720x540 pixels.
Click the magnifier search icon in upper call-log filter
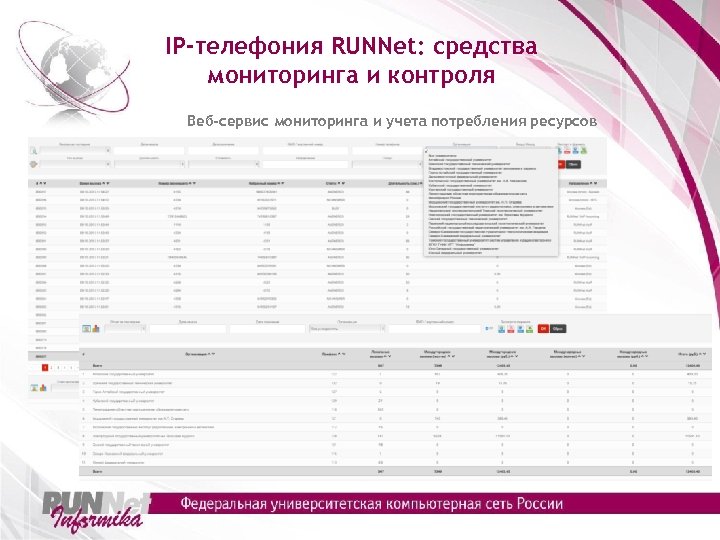34,151
